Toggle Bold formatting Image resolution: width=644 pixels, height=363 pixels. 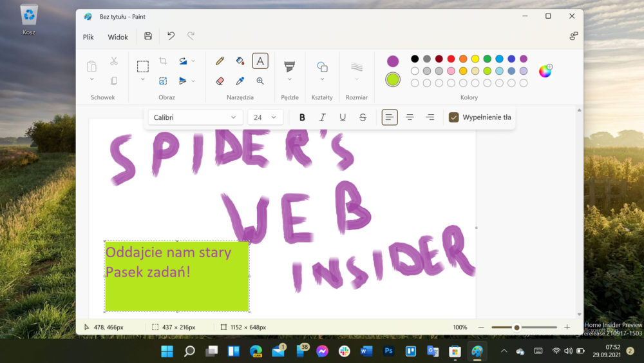(302, 117)
